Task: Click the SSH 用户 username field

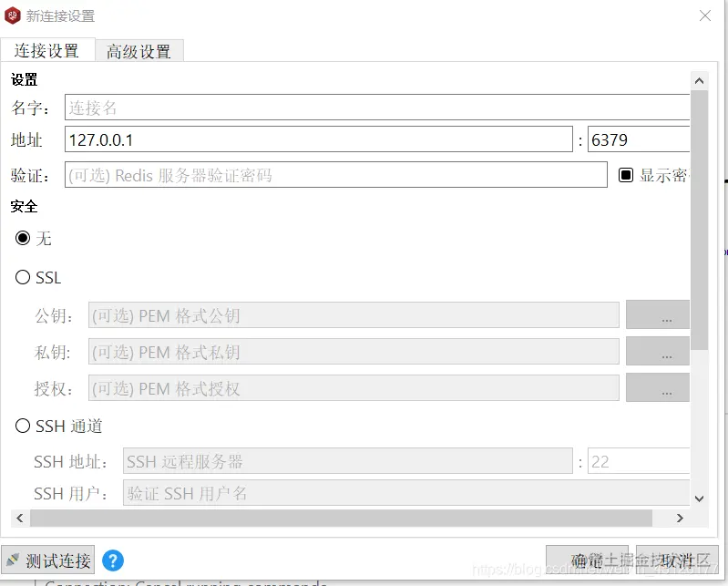Action: pos(406,493)
